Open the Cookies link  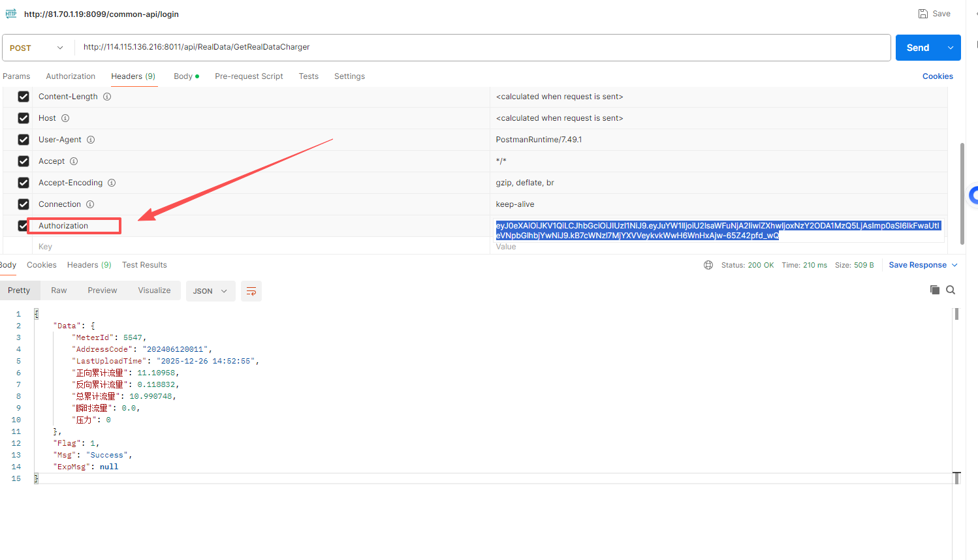point(938,76)
